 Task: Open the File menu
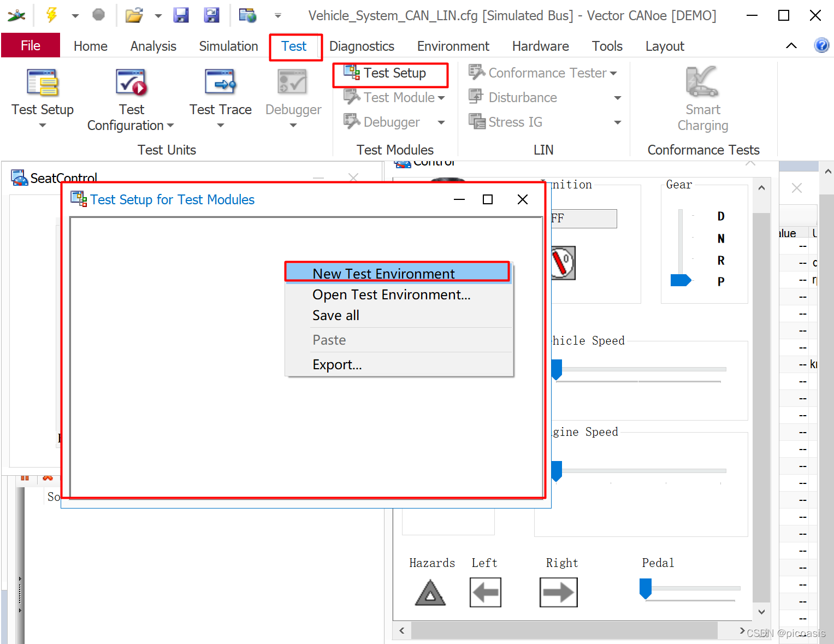click(x=31, y=45)
